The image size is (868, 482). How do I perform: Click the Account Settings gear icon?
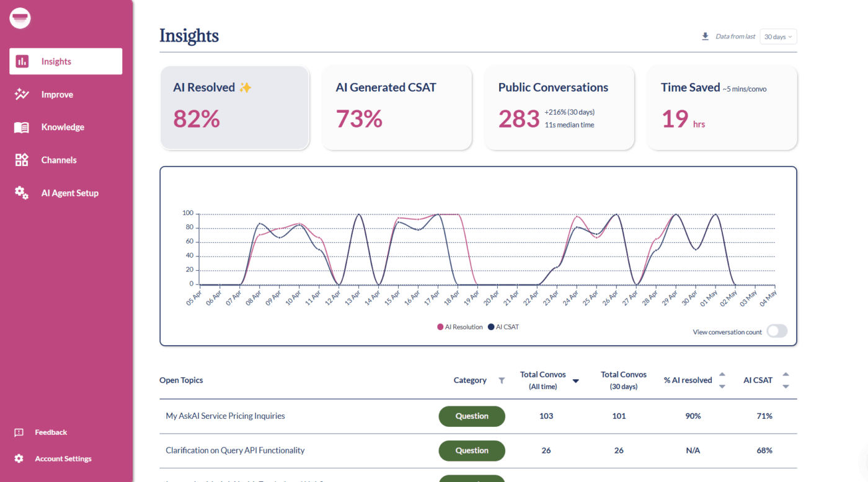[19, 458]
